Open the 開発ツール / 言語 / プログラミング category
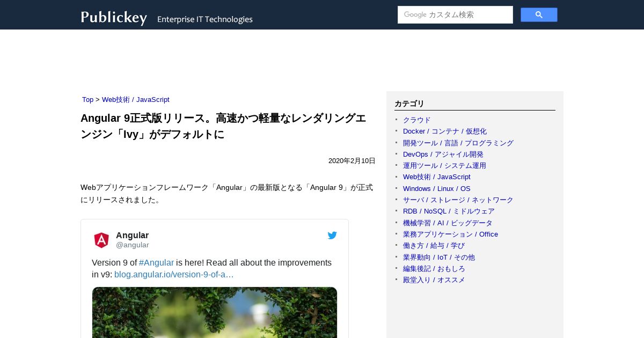The width and height of the screenshot is (644, 338). pos(458,143)
